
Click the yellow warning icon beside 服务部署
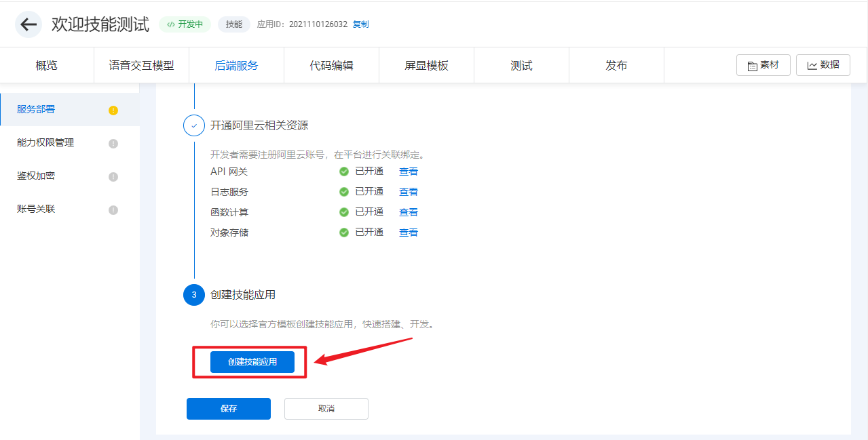pyautogui.click(x=113, y=110)
